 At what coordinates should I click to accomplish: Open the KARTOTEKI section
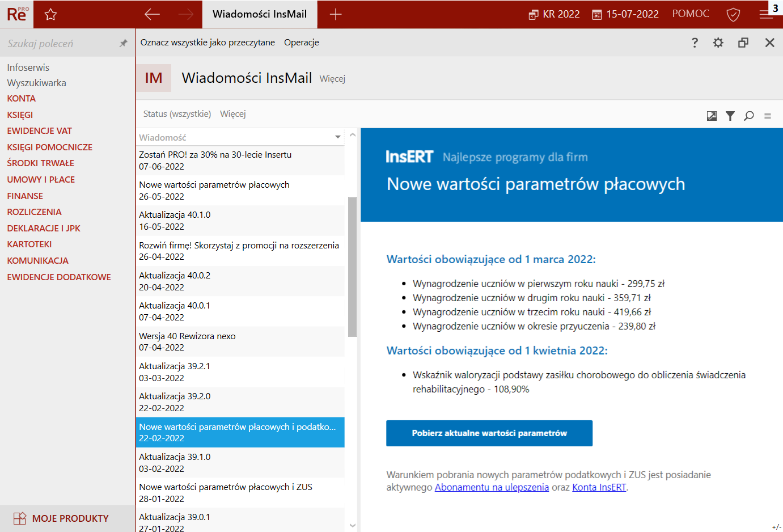29,244
